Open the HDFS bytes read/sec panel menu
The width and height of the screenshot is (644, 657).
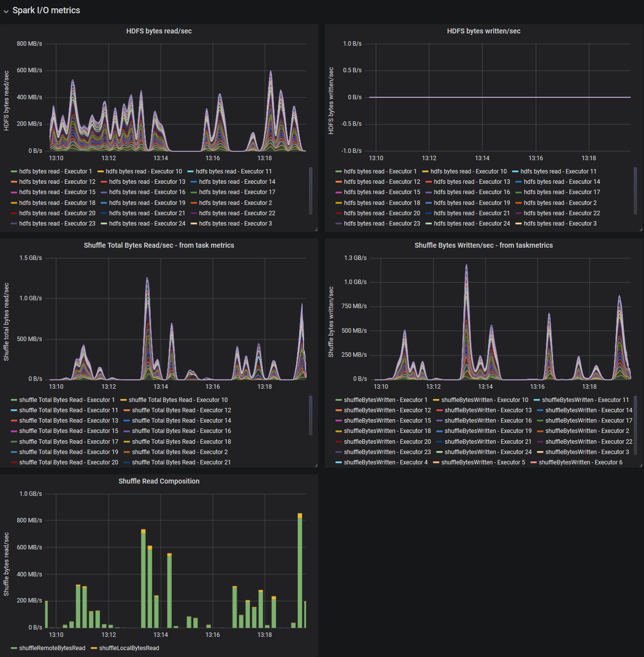pos(159,31)
